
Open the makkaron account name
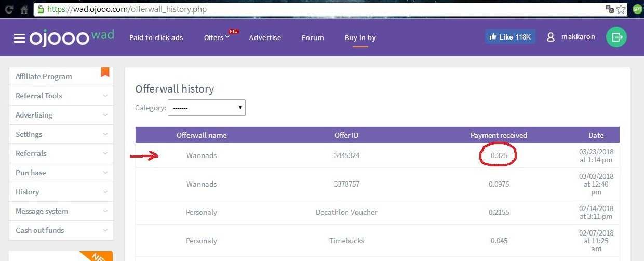[x=578, y=37]
